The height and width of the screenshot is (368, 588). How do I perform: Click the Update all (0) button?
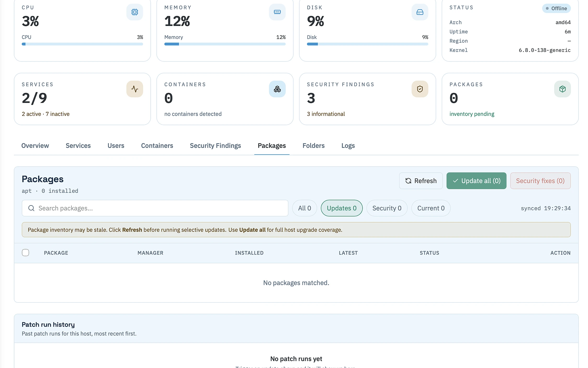click(x=476, y=181)
